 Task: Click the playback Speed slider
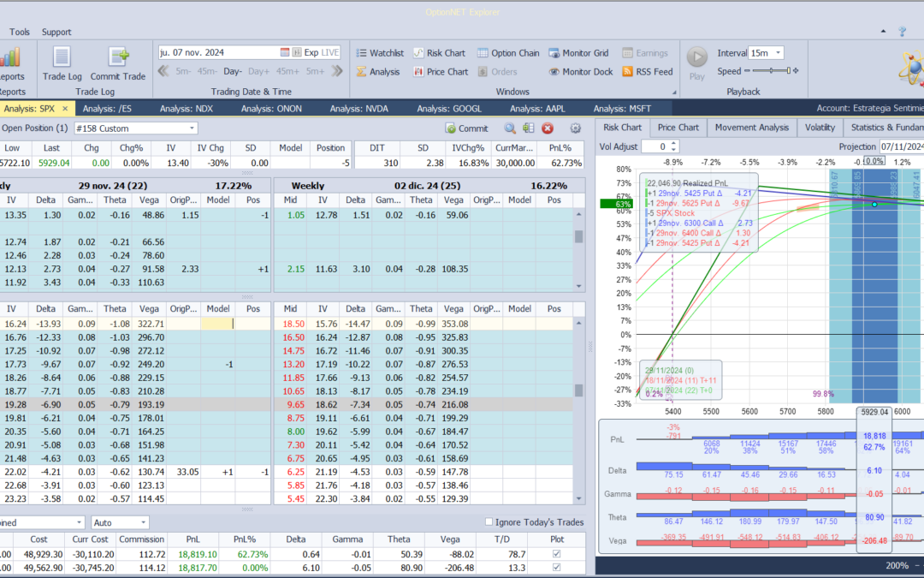770,71
